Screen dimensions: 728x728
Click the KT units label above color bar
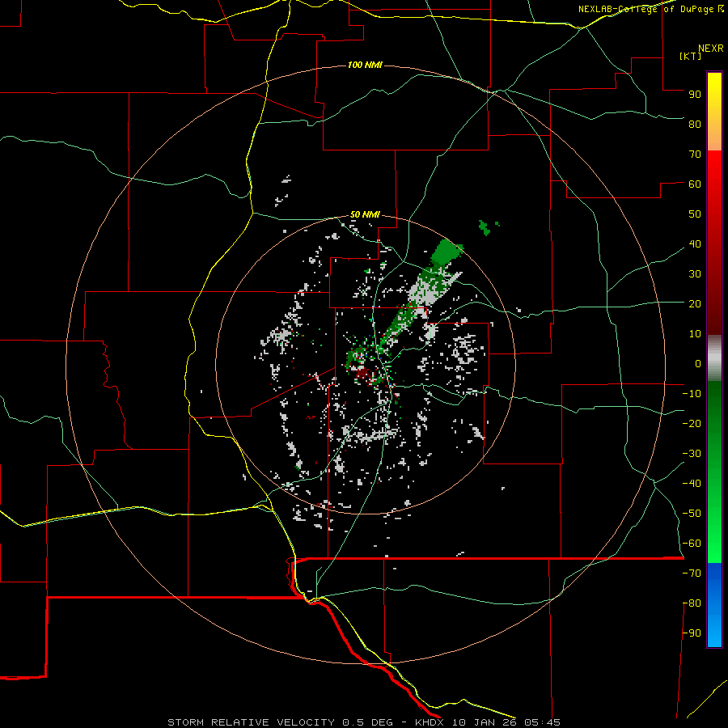pos(691,56)
